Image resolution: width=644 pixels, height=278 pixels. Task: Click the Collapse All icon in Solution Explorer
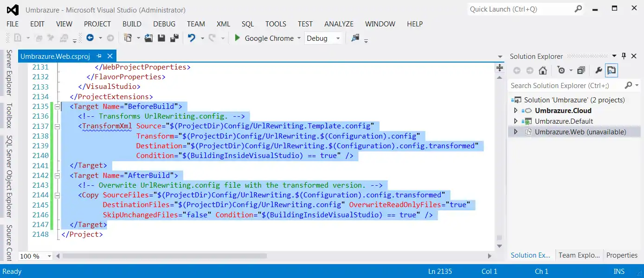click(581, 70)
